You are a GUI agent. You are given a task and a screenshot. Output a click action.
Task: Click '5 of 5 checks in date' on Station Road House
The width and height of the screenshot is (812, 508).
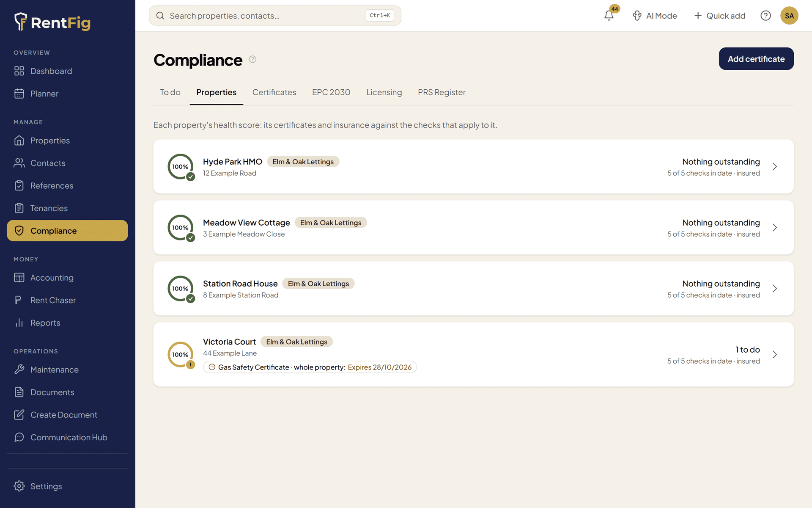point(700,295)
